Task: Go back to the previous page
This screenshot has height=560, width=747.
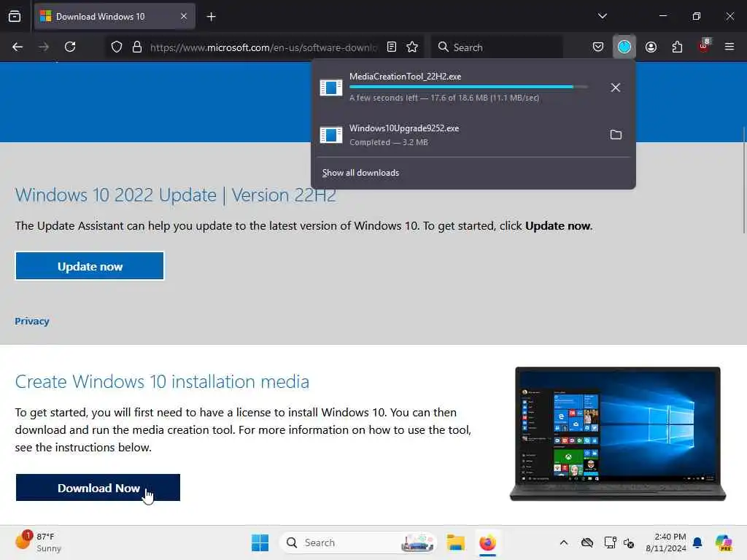Action: click(x=18, y=47)
